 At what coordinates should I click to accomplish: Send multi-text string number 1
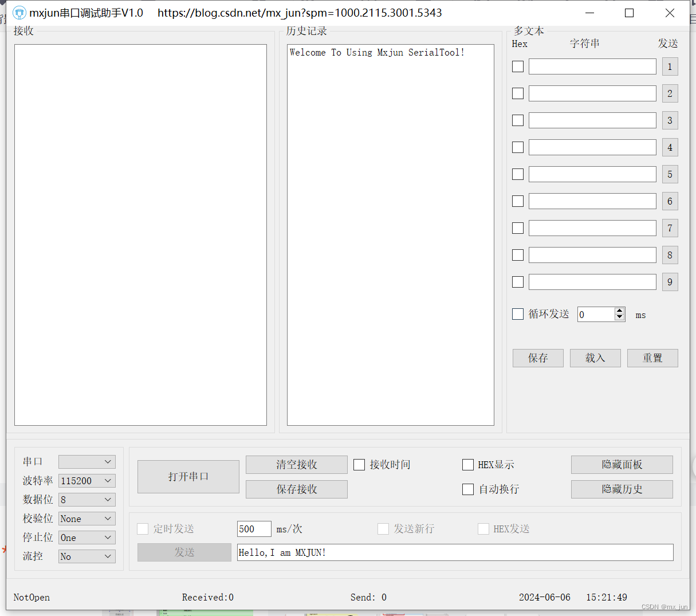pyautogui.click(x=670, y=66)
